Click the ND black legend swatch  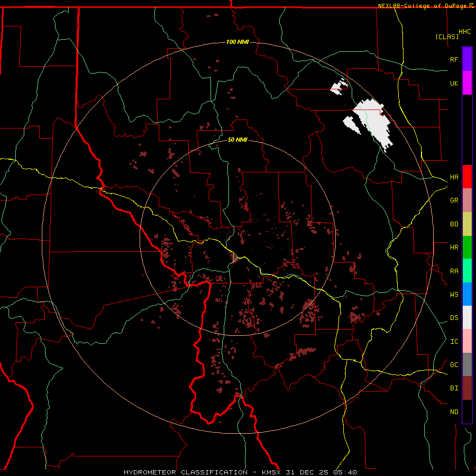click(x=467, y=411)
